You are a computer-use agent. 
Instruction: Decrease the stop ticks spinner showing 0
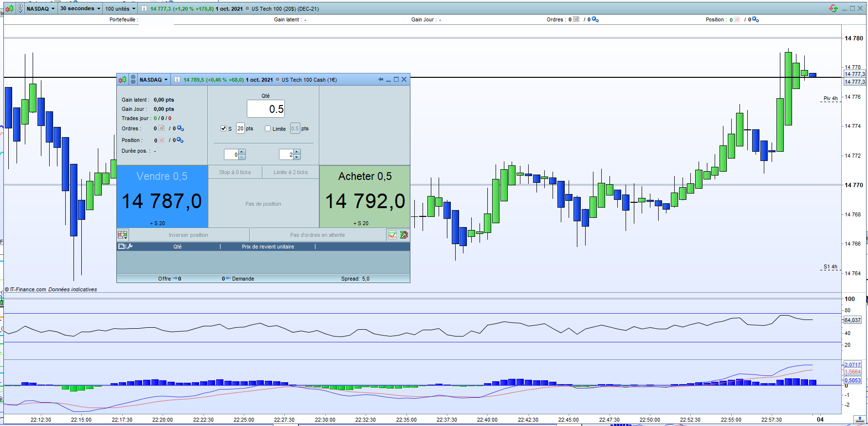pyautogui.click(x=242, y=157)
